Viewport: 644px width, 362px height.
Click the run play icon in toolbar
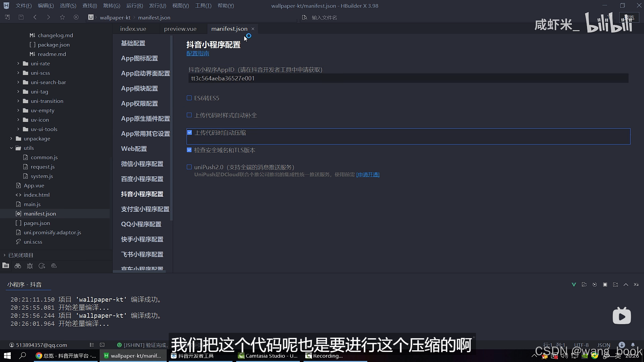pos(76,17)
